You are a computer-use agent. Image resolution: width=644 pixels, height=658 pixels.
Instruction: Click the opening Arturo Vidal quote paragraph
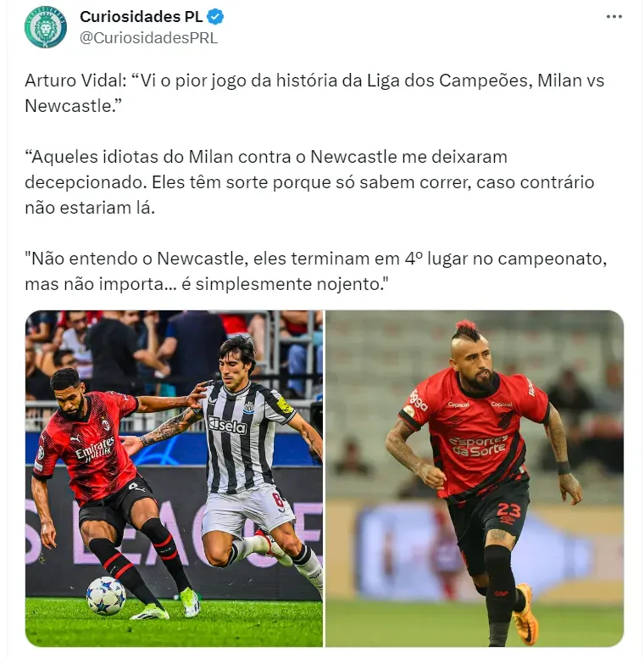[x=314, y=92]
